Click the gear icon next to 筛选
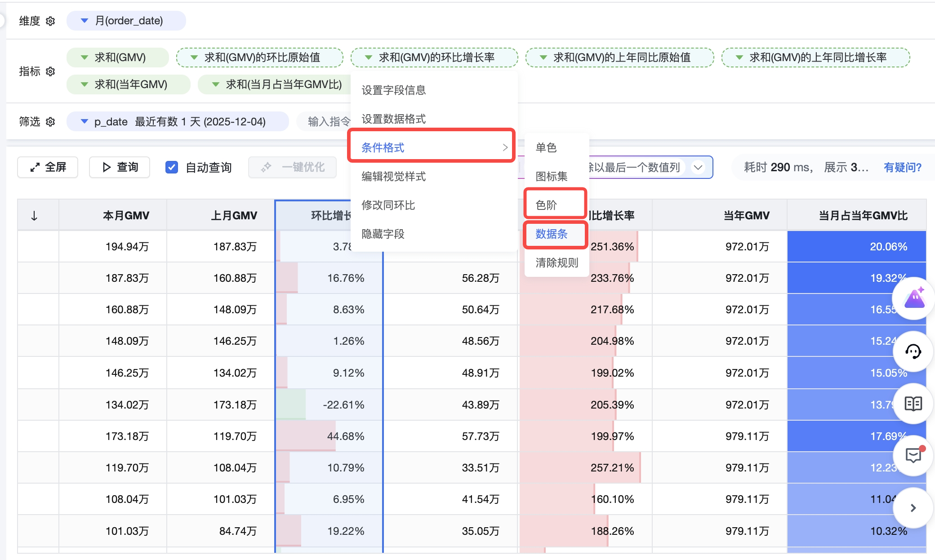 (x=50, y=122)
